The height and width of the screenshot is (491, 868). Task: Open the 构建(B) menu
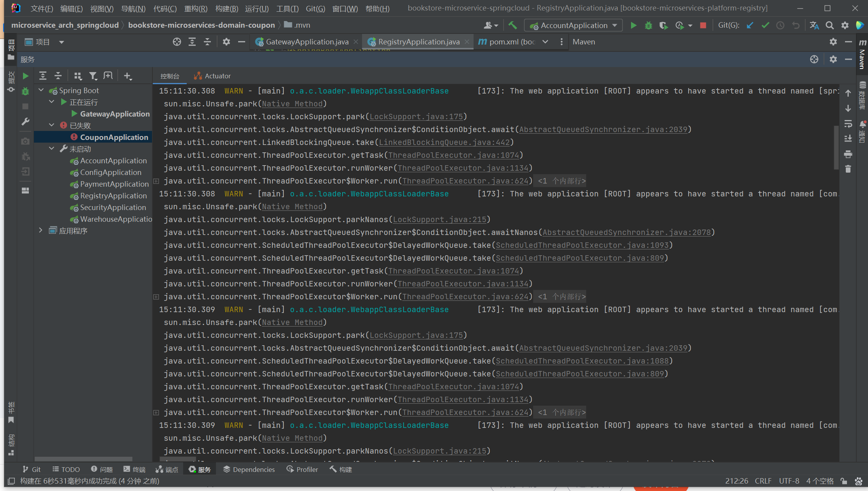coord(226,9)
